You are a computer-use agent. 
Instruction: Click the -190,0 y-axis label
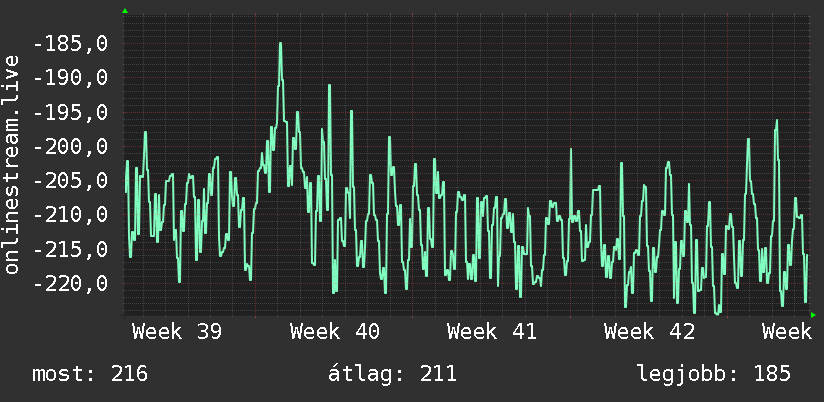(70, 78)
